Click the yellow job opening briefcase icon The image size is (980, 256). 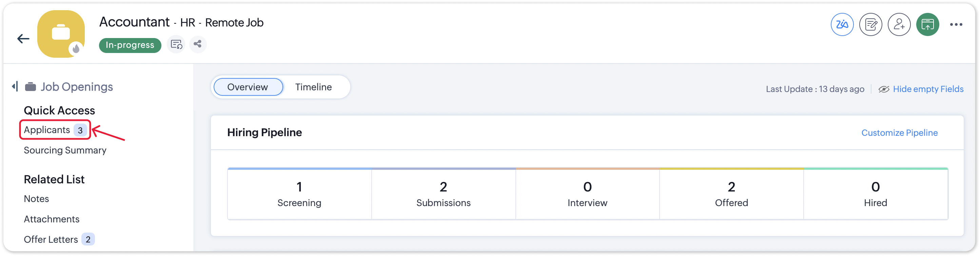[x=61, y=34]
